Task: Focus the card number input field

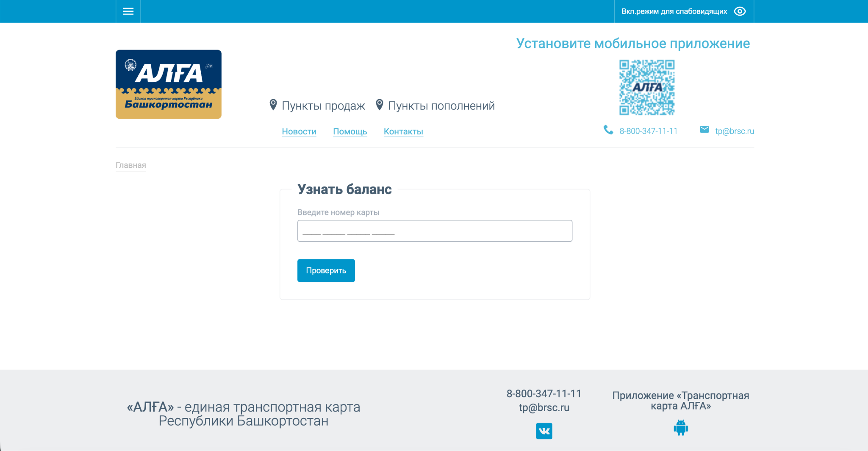Action: click(435, 231)
